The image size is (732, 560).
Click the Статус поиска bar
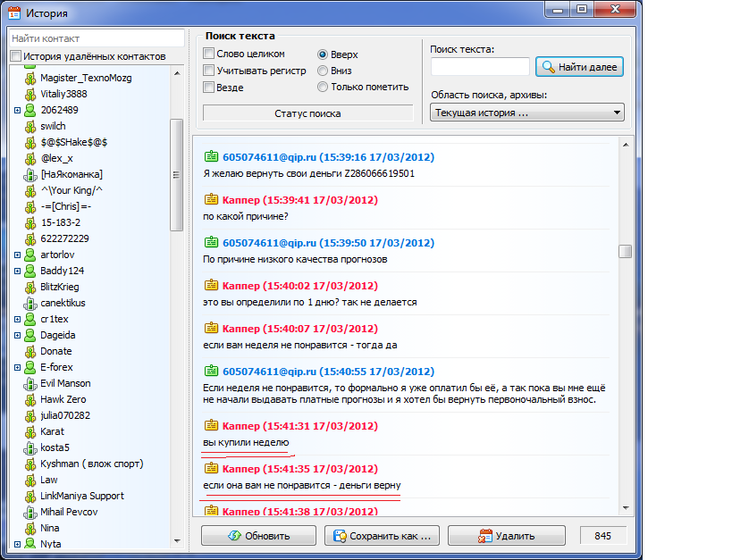[x=307, y=113]
